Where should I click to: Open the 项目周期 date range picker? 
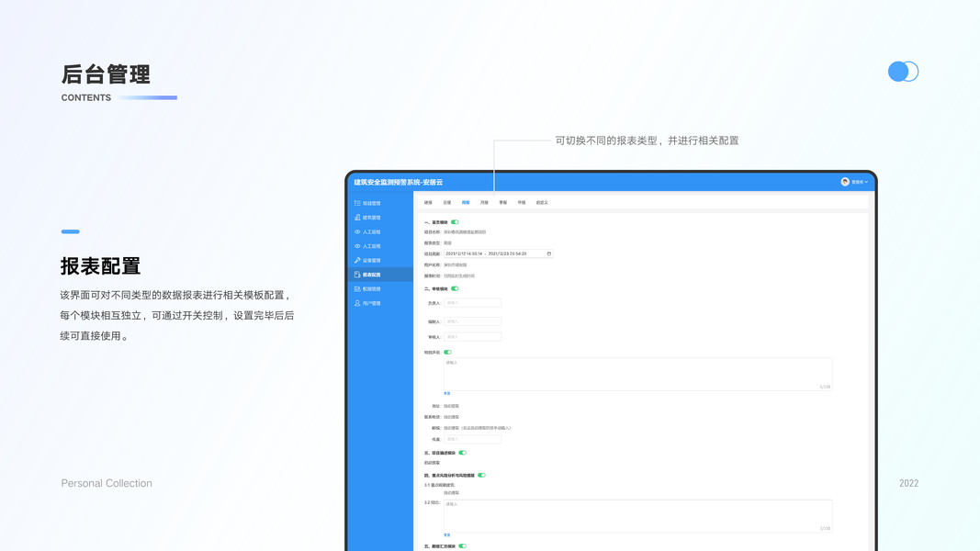(x=498, y=253)
